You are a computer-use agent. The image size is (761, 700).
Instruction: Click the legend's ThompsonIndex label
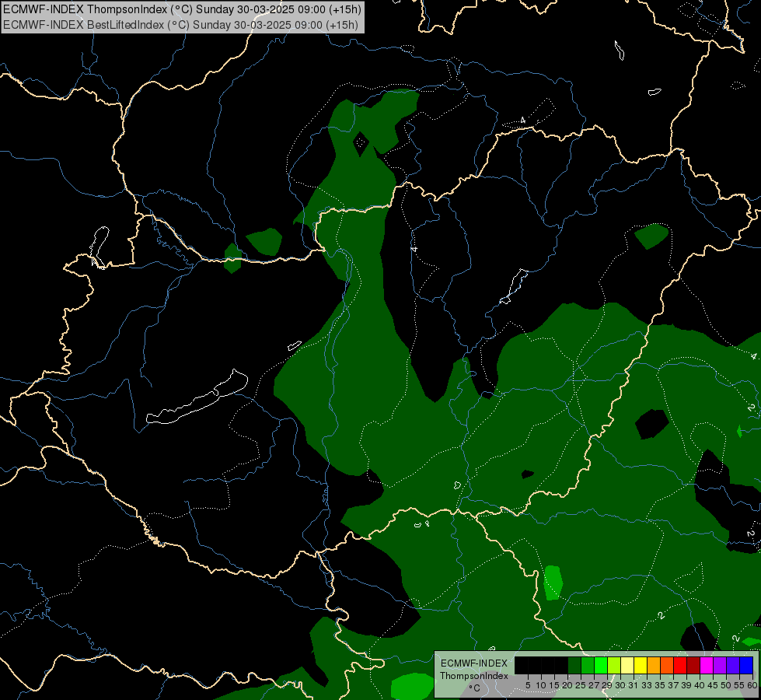pos(474,676)
